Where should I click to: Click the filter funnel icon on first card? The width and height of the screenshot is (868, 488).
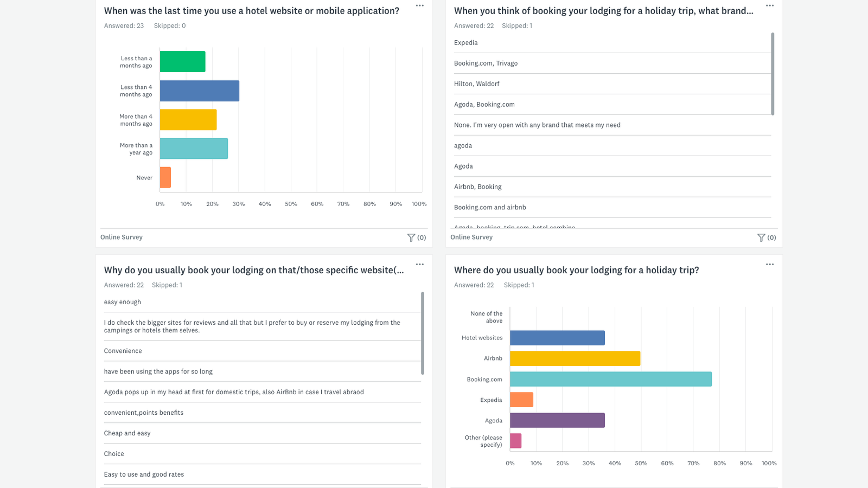pyautogui.click(x=411, y=237)
